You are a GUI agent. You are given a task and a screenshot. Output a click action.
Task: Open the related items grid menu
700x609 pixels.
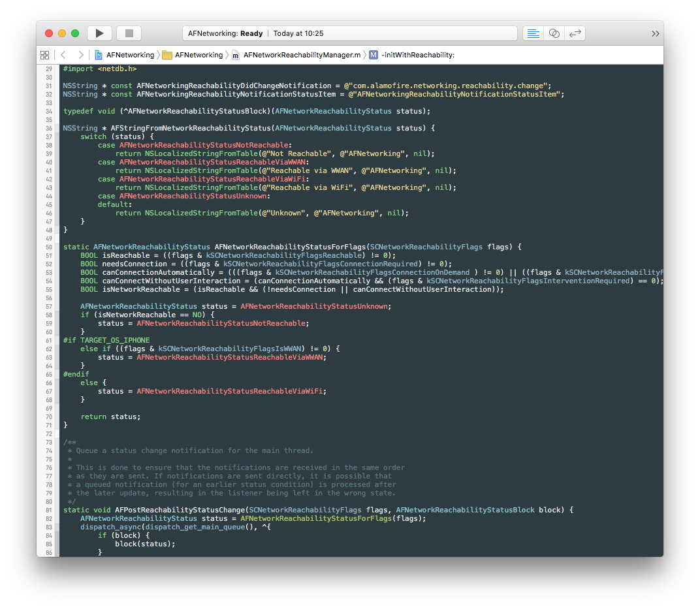tap(44, 55)
